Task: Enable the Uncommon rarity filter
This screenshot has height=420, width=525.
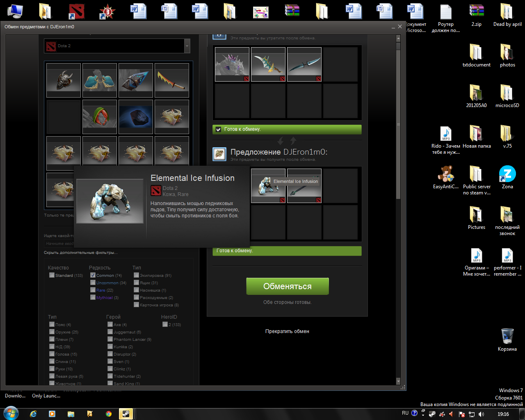Action: pos(93,283)
